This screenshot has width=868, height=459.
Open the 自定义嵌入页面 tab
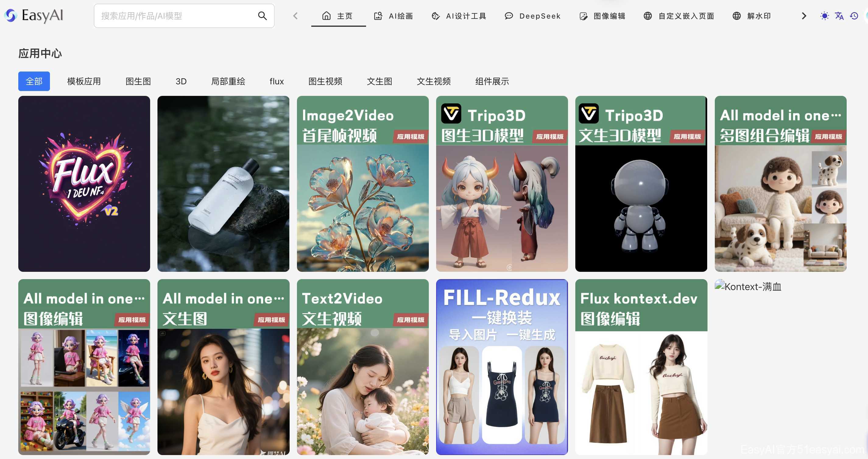[679, 16]
